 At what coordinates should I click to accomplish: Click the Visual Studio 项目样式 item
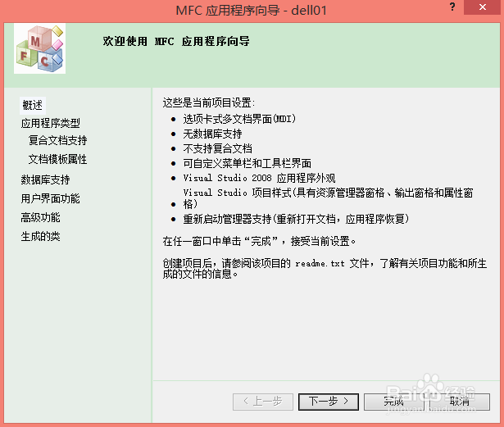328,198
